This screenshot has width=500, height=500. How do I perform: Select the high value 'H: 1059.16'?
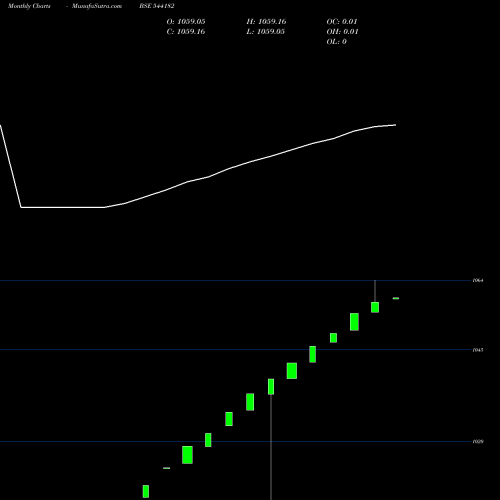point(266,22)
